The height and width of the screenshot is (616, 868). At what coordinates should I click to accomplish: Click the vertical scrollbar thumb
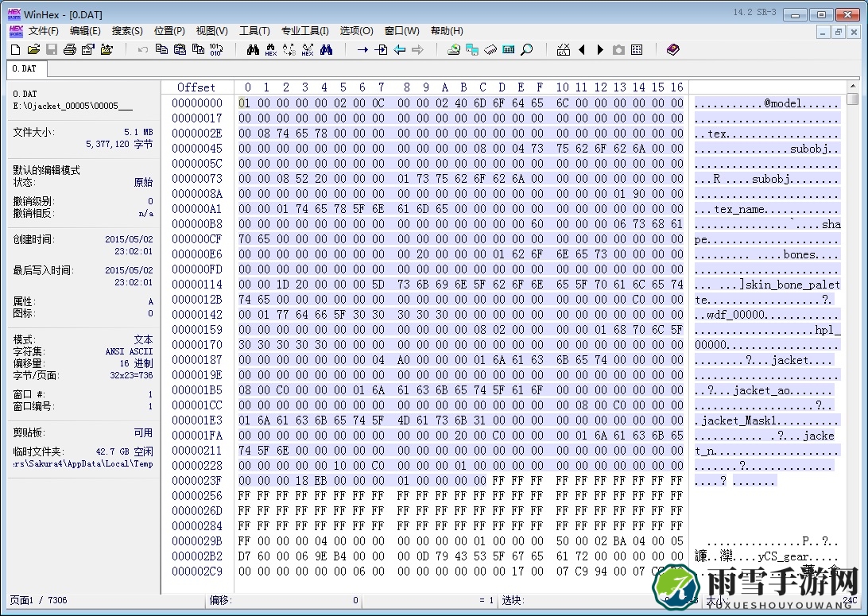coord(852,99)
